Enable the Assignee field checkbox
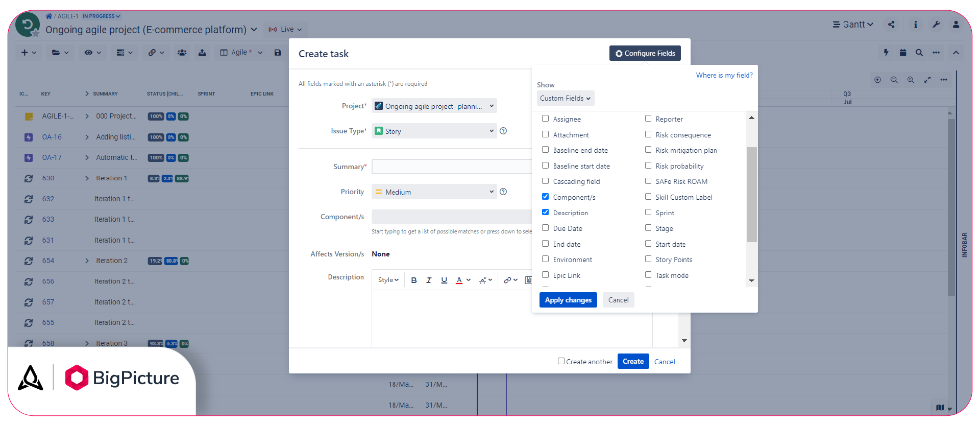The width and height of the screenshot is (980, 424). pyautogui.click(x=546, y=119)
